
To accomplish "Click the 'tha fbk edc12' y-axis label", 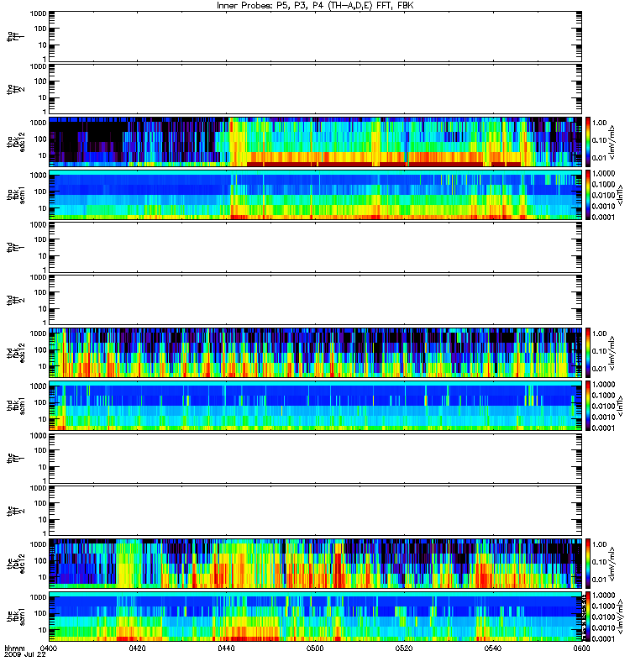I will click(x=16, y=140).
